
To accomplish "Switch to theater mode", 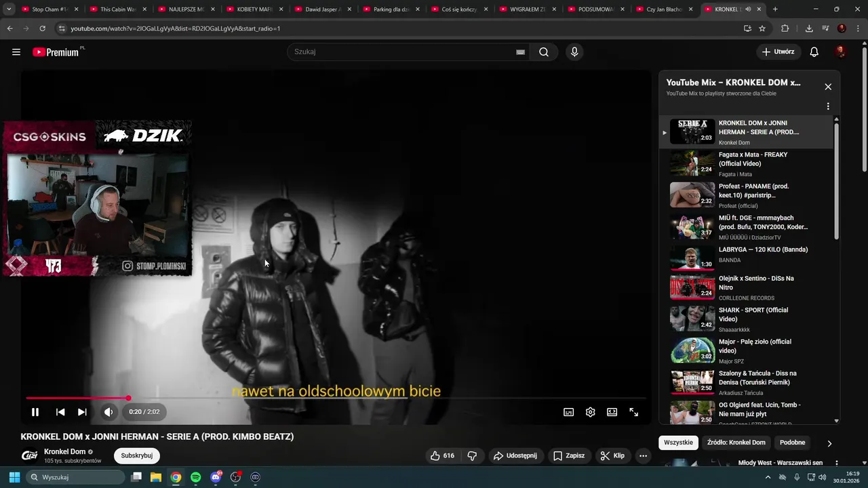I will (x=612, y=412).
